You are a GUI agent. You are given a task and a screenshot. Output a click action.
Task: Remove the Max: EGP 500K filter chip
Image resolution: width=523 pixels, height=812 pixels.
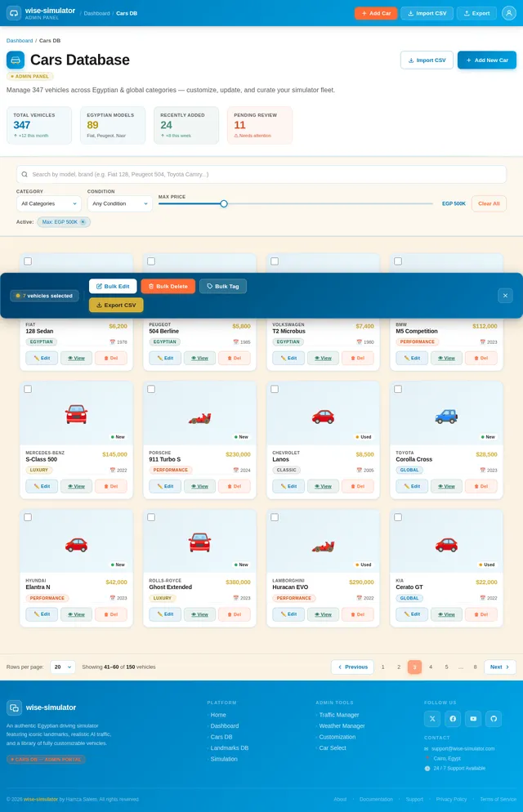click(x=83, y=222)
